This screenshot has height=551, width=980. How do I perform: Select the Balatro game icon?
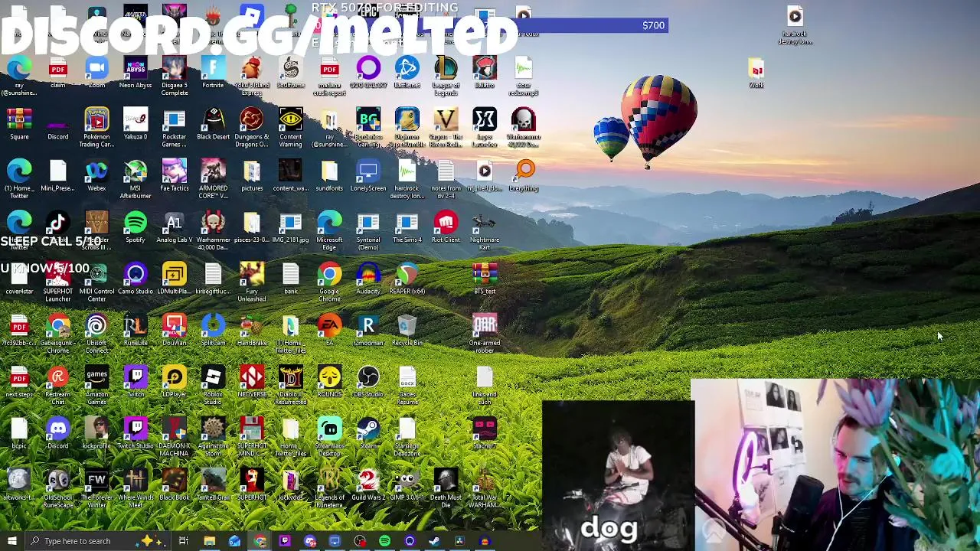pyautogui.click(x=485, y=69)
